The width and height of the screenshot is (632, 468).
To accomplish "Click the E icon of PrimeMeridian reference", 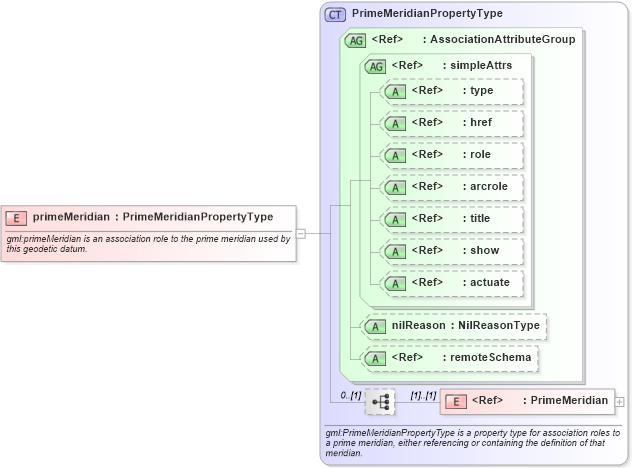I will [x=455, y=401].
